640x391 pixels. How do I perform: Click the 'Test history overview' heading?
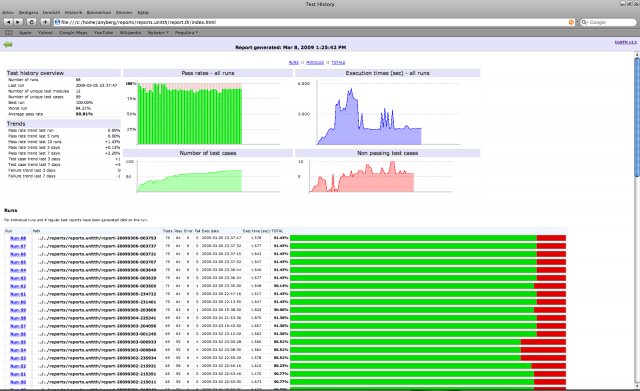click(35, 73)
